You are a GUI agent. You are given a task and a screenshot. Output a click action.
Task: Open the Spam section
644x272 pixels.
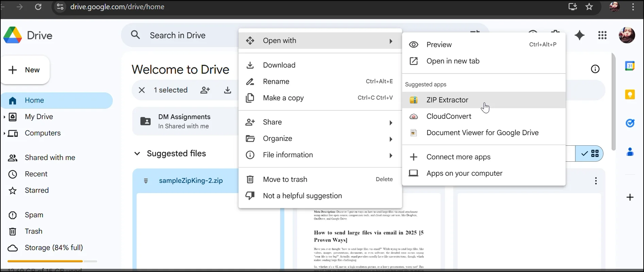pos(34,215)
